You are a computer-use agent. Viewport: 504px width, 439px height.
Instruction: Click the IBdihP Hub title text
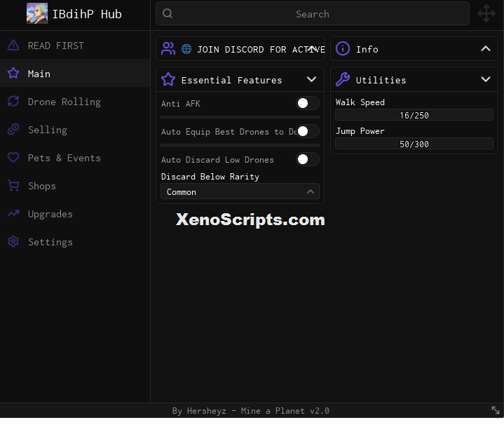coord(87,14)
